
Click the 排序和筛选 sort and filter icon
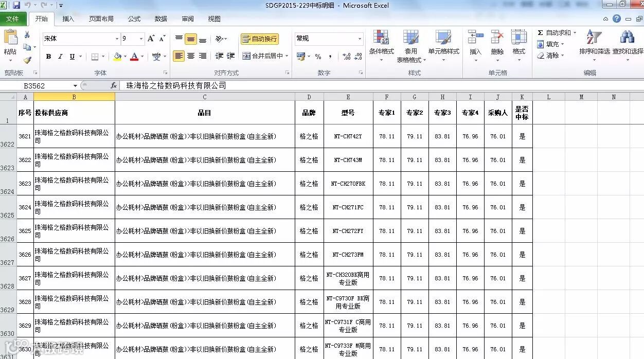point(594,38)
